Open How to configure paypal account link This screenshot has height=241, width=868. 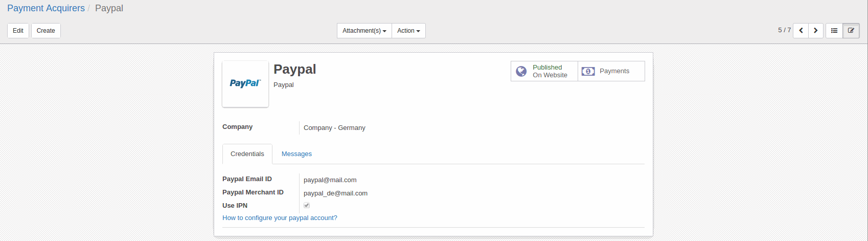click(x=280, y=218)
